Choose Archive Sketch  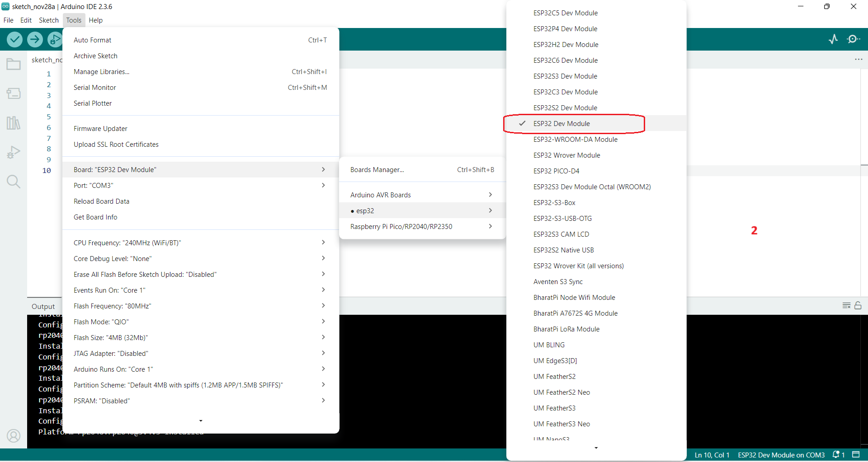[x=201, y=56]
